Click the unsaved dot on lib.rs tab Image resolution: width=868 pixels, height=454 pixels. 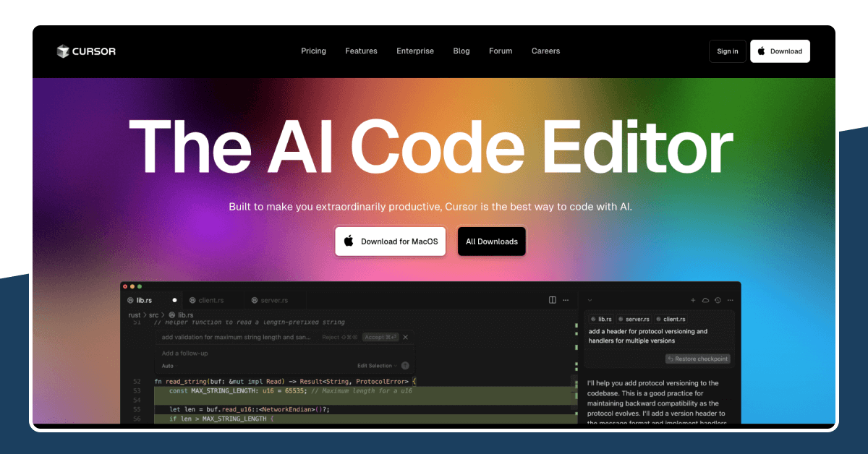[x=174, y=300]
